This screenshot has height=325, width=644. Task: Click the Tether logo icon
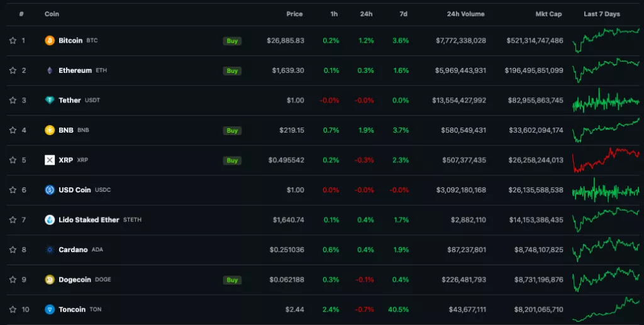50,100
